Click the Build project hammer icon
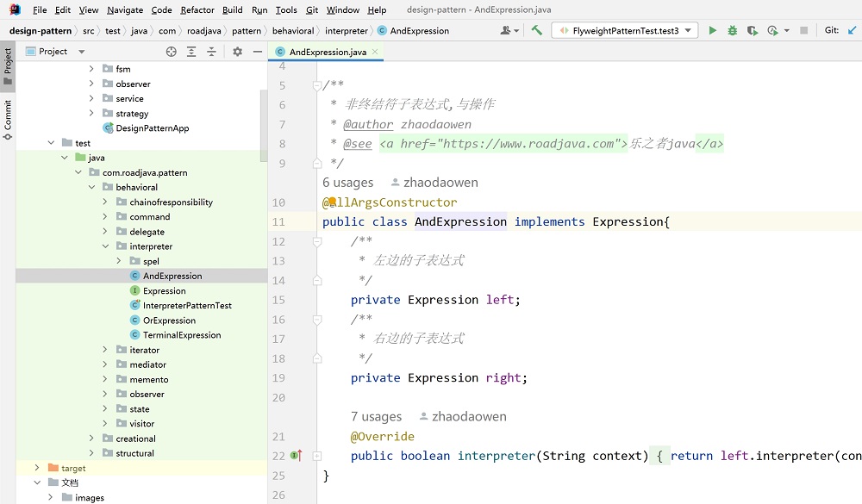This screenshot has height=504, width=862. click(x=536, y=30)
